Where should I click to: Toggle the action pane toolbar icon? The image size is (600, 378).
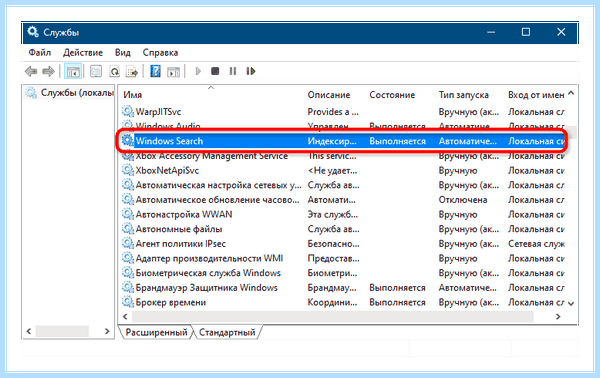[x=173, y=71]
